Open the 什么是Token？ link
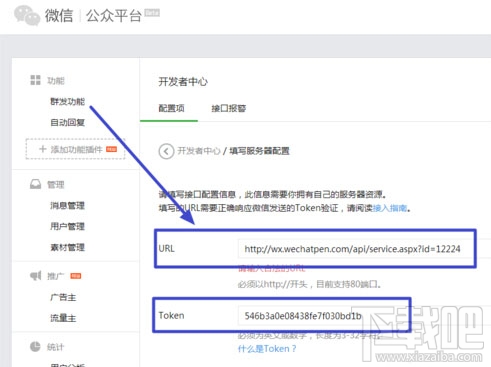Image resolution: width=491 pixels, height=367 pixels. pyautogui.click(x=267, y=349)
